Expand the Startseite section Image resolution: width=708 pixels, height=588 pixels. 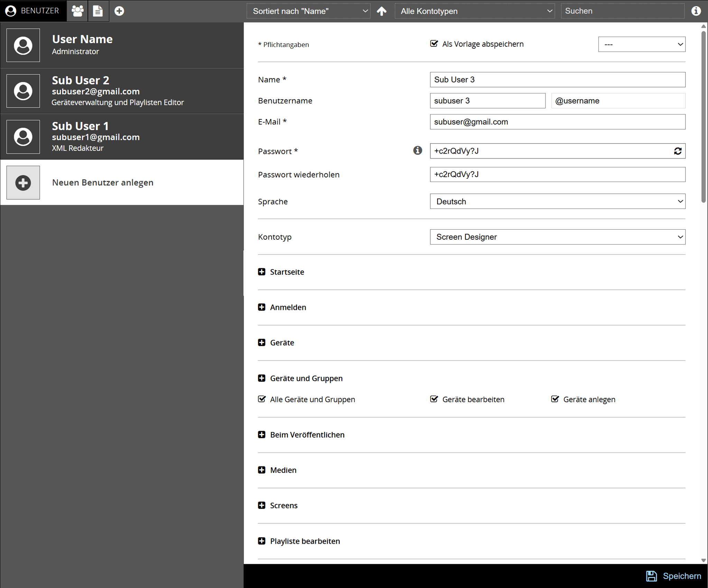(x=262, y=272)
